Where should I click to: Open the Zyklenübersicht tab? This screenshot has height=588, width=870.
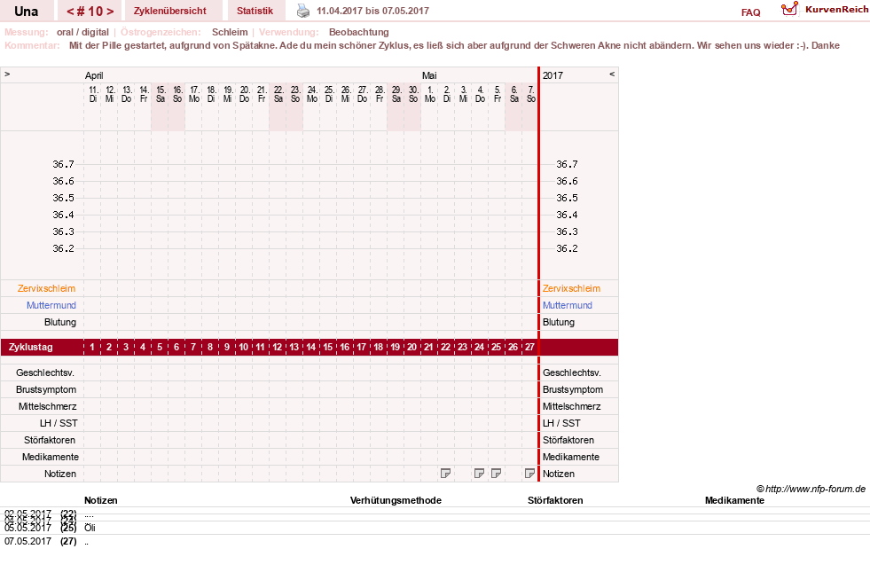coord(169,11)
